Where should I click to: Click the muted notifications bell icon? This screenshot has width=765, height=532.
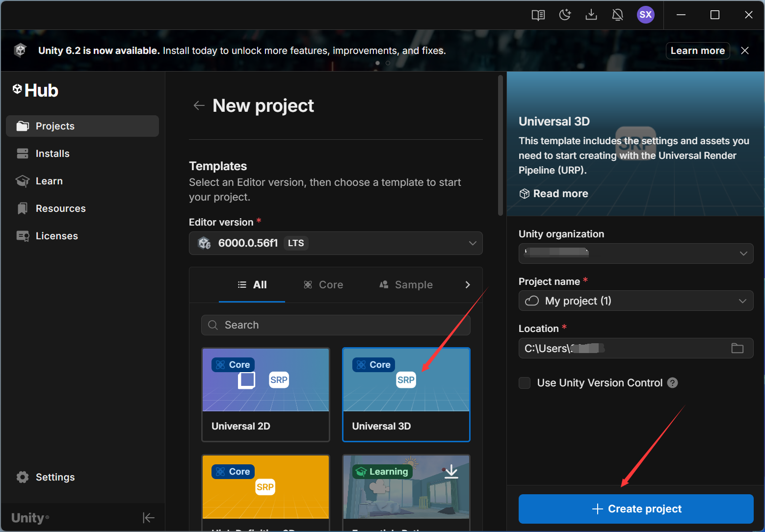(618, 15)
